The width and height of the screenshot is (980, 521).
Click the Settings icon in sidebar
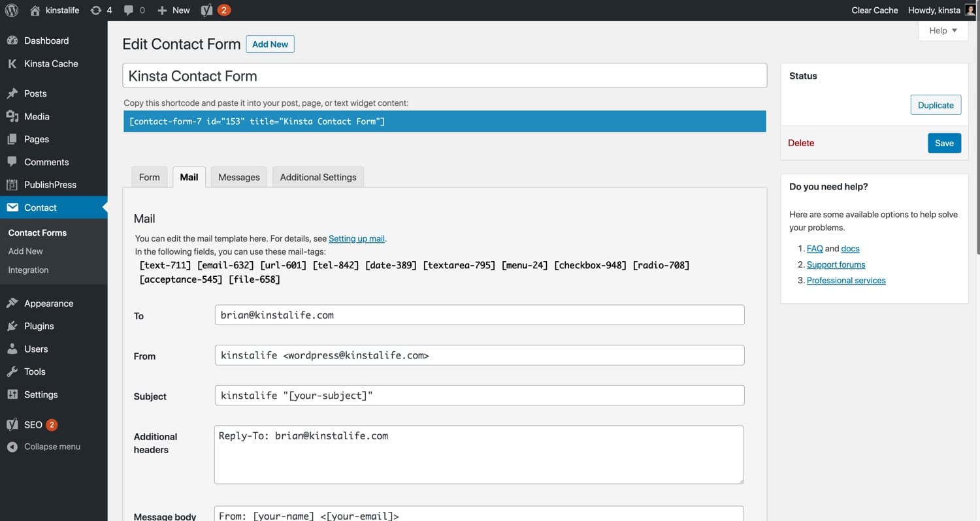point(12,394)
